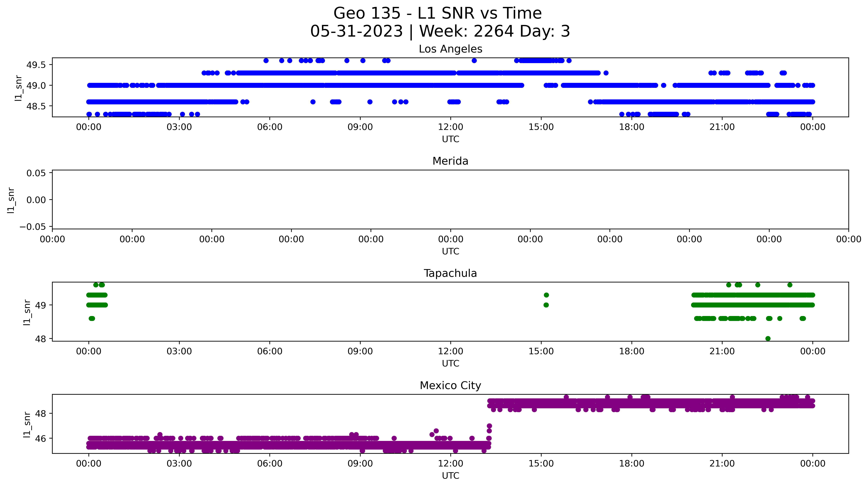The width and height of the screenshot is (868, 487).
Task: Click the 15:00 tick of Tapachula plot
Action: (541, 351)
